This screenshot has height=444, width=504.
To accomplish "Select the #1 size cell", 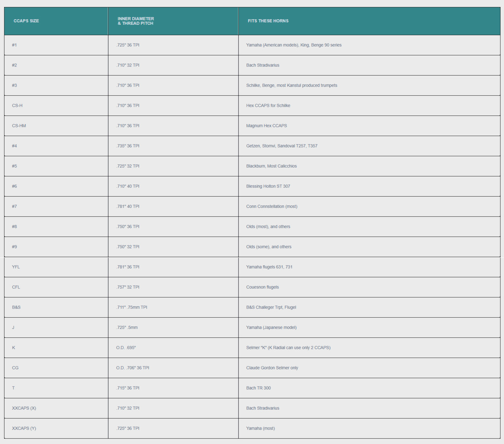I will [x=56, y=45].
